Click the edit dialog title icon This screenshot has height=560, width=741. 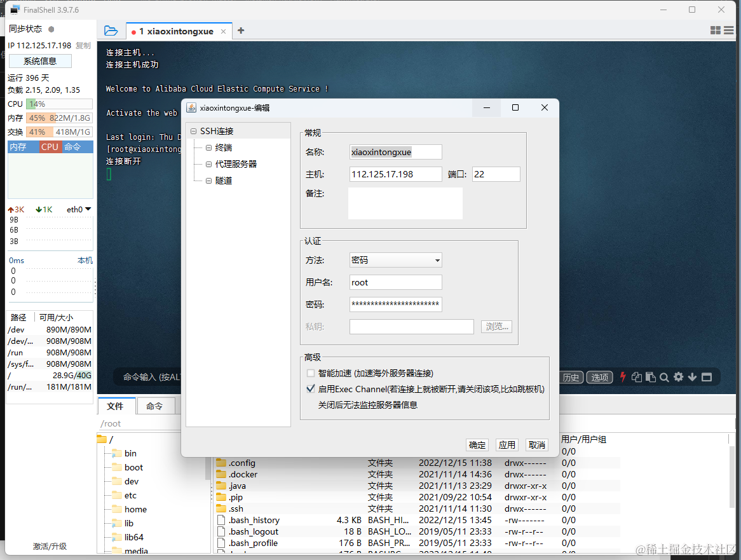pyautogui.click(x=191, y=108)
